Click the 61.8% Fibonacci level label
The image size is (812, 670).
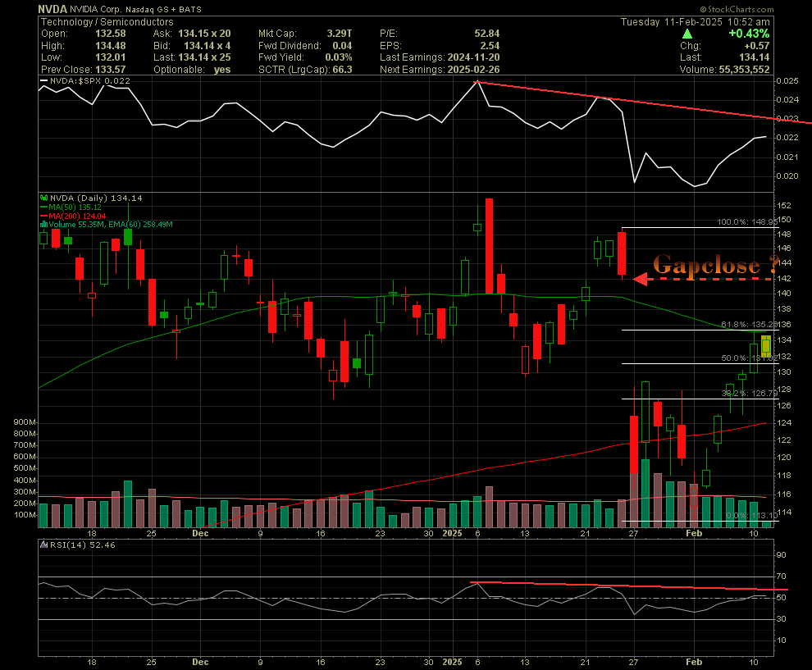[x=749, y=325]
